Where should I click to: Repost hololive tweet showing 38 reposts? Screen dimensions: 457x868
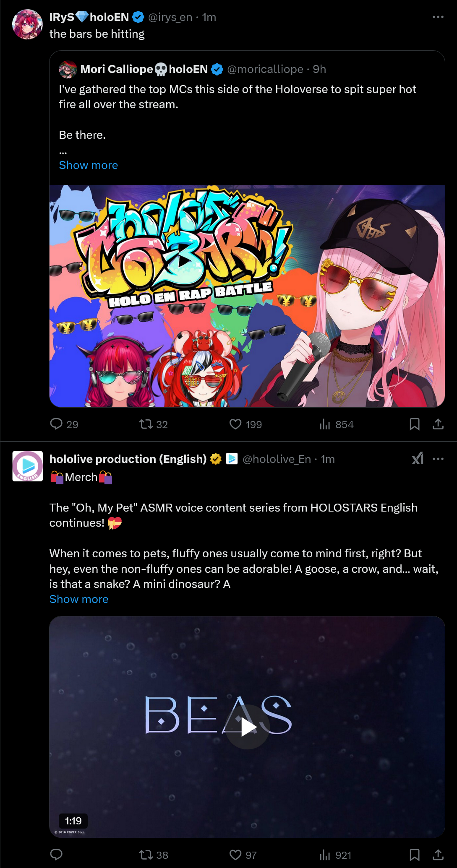pyautogui.click(x=154, y=855)
